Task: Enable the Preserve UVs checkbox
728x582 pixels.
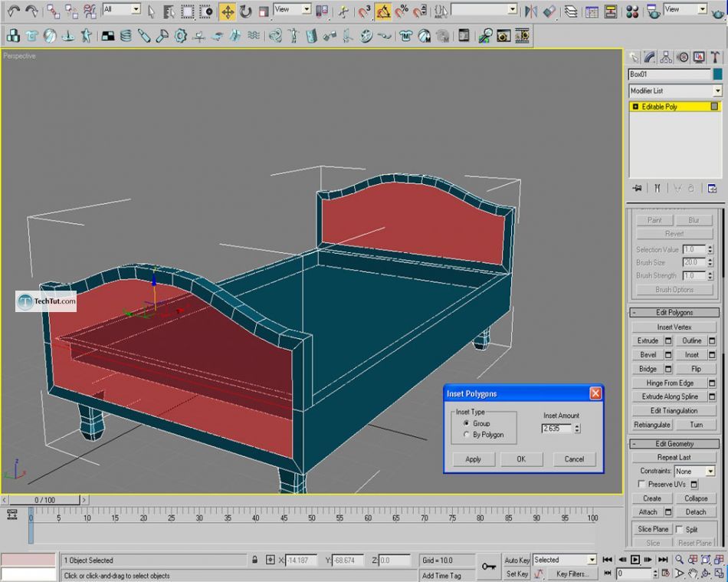Action: (x=641, y=485)
